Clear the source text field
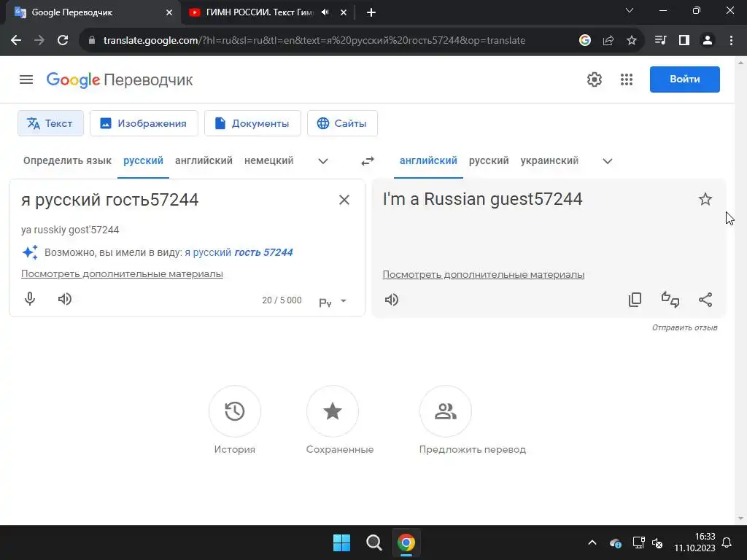The image size is (747, 560). pyautogui.click(x=344, y=200)
